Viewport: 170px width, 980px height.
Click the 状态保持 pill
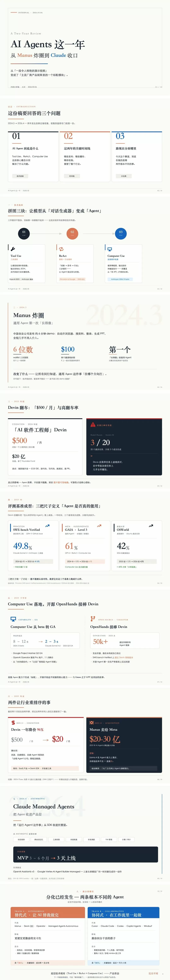click(21, 839)
